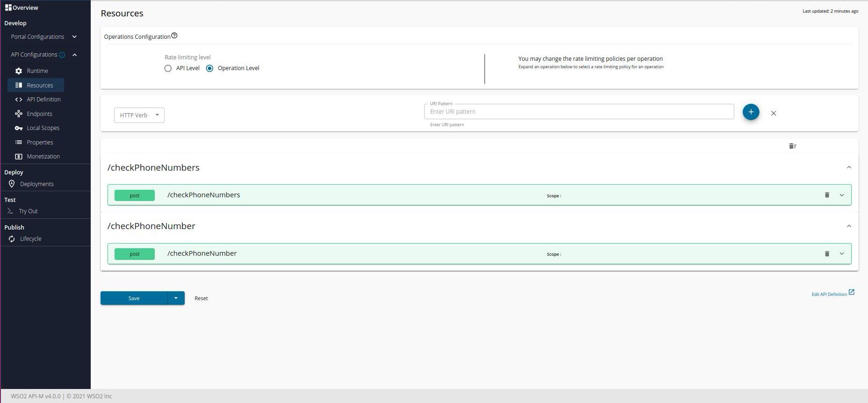
Task: Delete the /checkPhoneNumbers post operation via trash icon
Action: pyautogui.click(x=827, y=195)
